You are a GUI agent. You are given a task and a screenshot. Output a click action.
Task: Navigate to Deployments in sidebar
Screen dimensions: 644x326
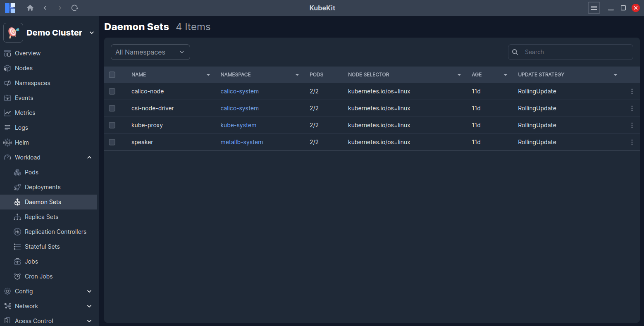point(43,187)
